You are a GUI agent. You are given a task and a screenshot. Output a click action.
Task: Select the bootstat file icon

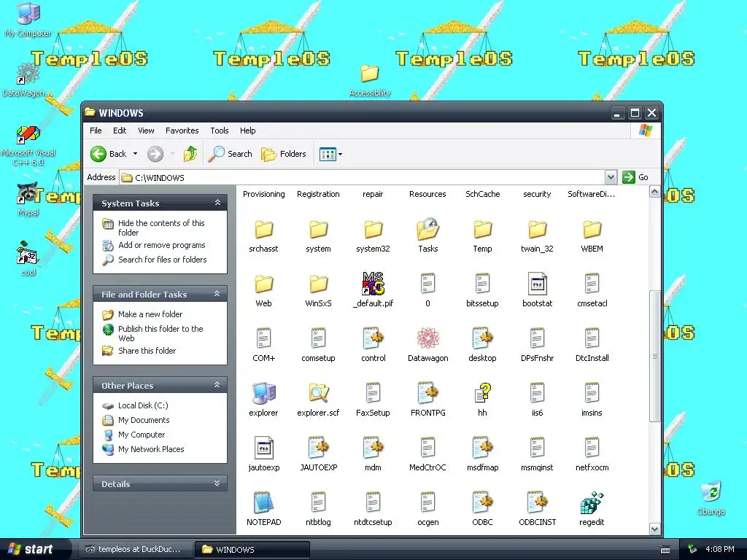click(537, 284)
